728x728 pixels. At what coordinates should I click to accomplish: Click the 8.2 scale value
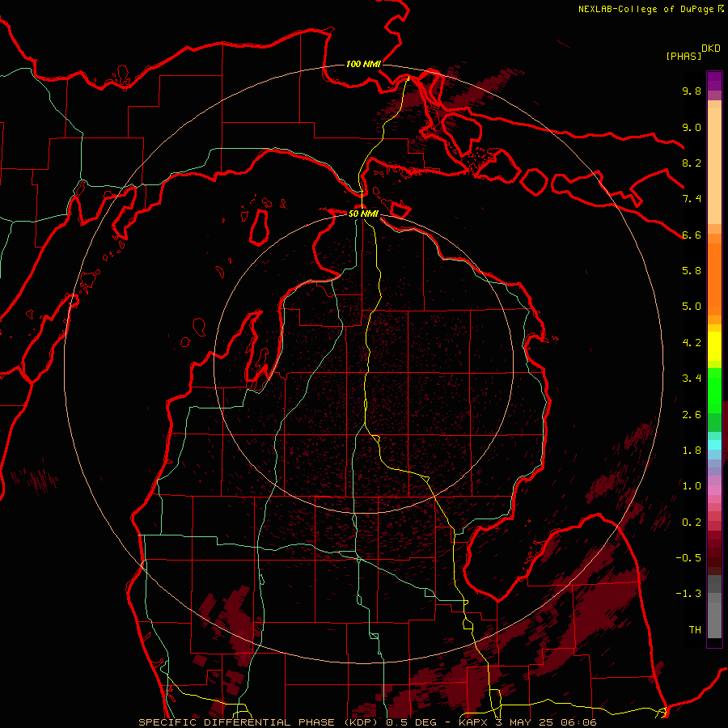[x=692, y=163]
